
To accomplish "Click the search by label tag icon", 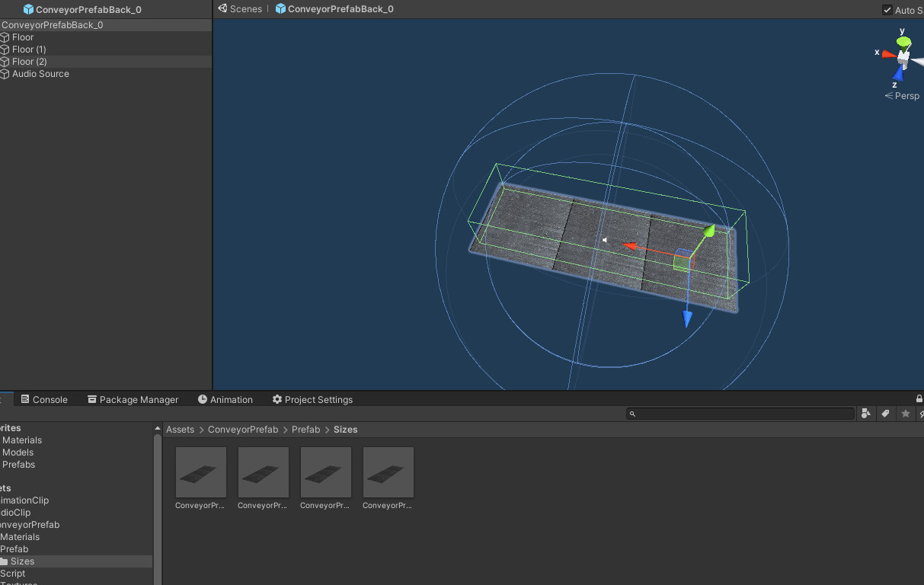I will point(885,414).
